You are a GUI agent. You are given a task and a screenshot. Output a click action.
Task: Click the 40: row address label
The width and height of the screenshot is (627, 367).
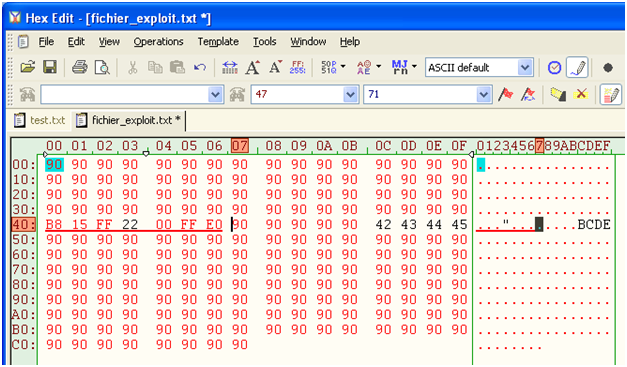tap(23, 225)
